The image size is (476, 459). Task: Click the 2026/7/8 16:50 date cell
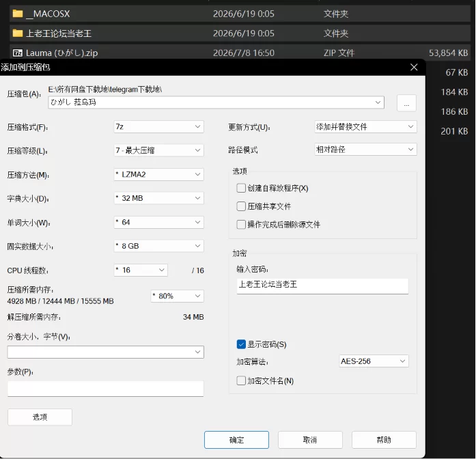click(244, 53)
